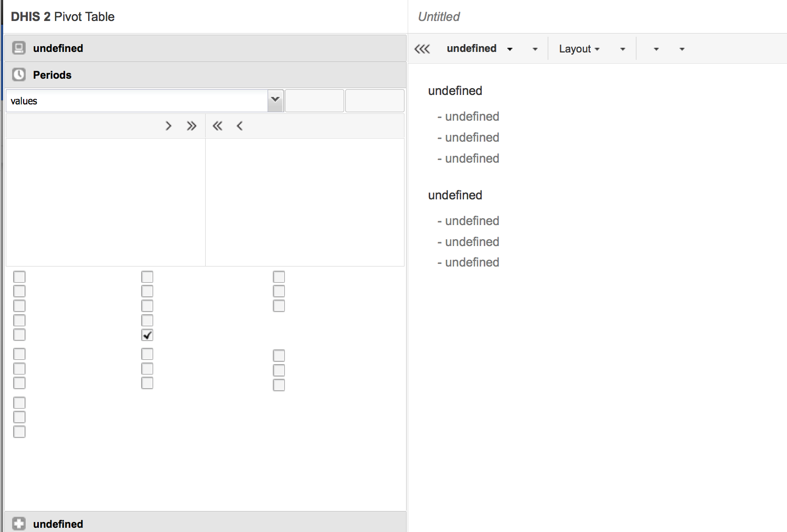This screenshot has width=787, height=532.
Task: Expand the undefined panel above Periods
Action: (x=206, y=48)
